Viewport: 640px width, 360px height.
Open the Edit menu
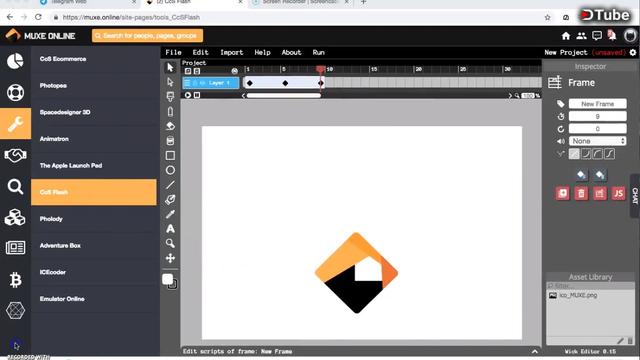(x=200, y=53)
